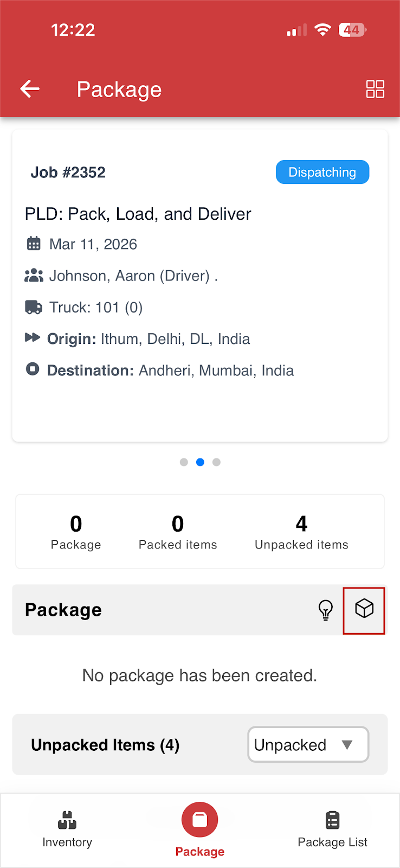Viewport: 400px width, 868px height.
Task: Tap the origin arrow icon
Action: [33, 338]
